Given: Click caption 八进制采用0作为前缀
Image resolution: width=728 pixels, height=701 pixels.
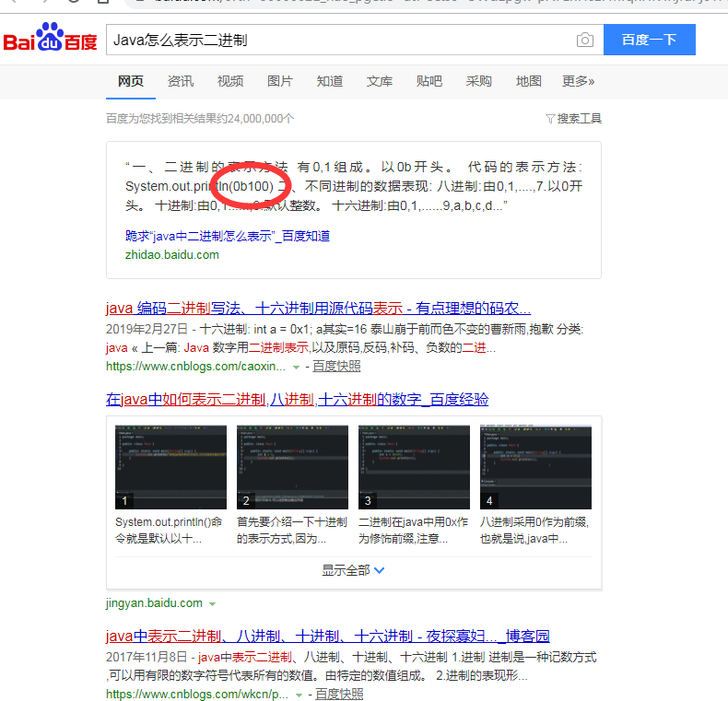Looking at the screenshot, I should [534, 531].
